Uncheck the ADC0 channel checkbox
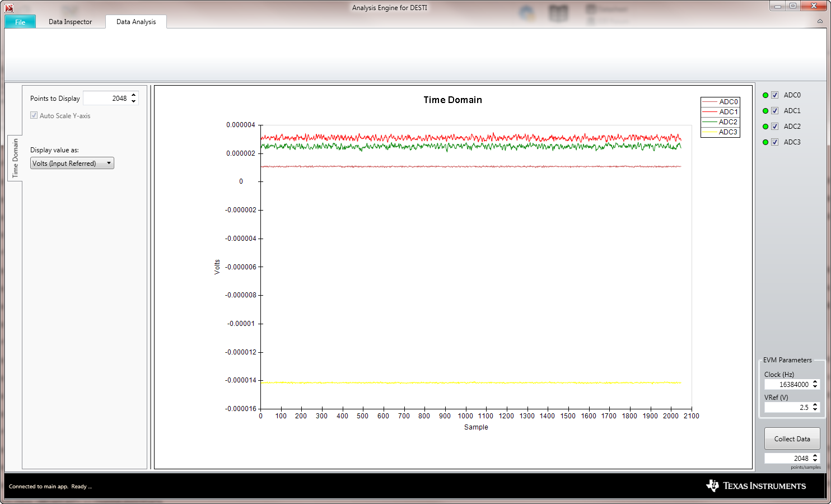831x504 pixels. click(x=774, y=95)
